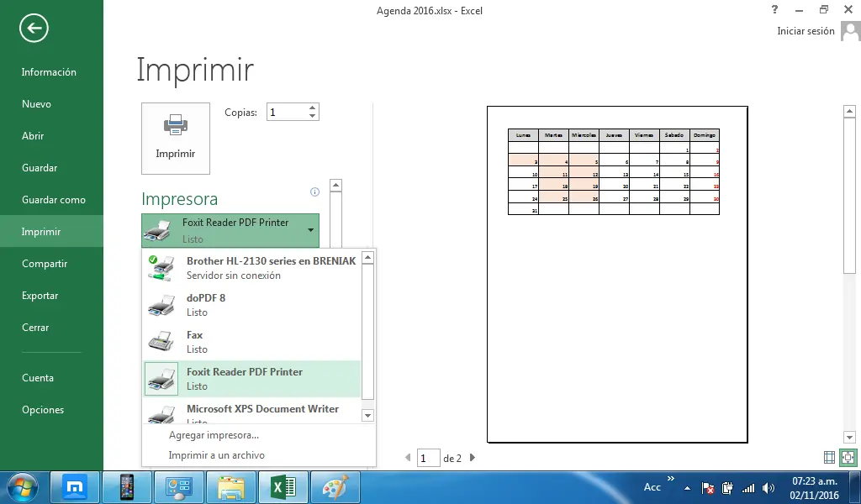Open the File Explorer taskbar icon
861x504 pixels.
231,487
